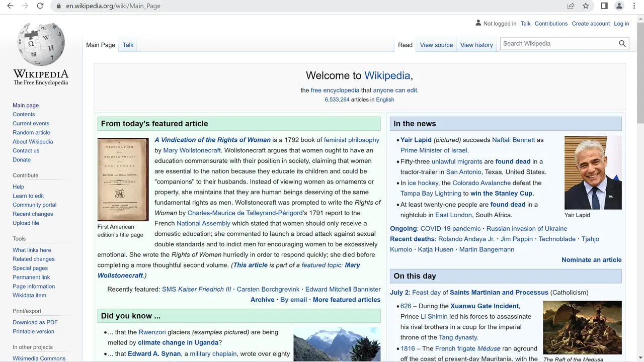Image resolution: width=644 pixels, height=362 pixels.
Task: Reload the page with refresh icon
Action: coord(40,6)
